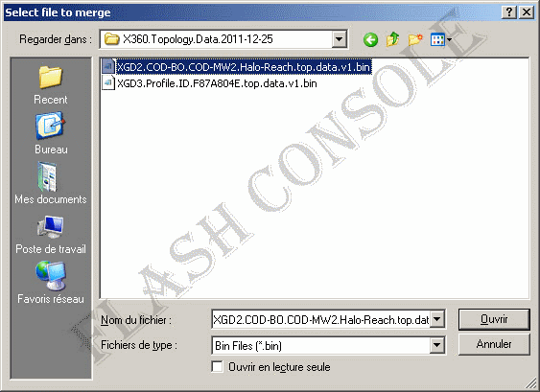Expand the Fichiers de type dropdown
Viewport: 540px width, 392px height.
pos(436,345)
